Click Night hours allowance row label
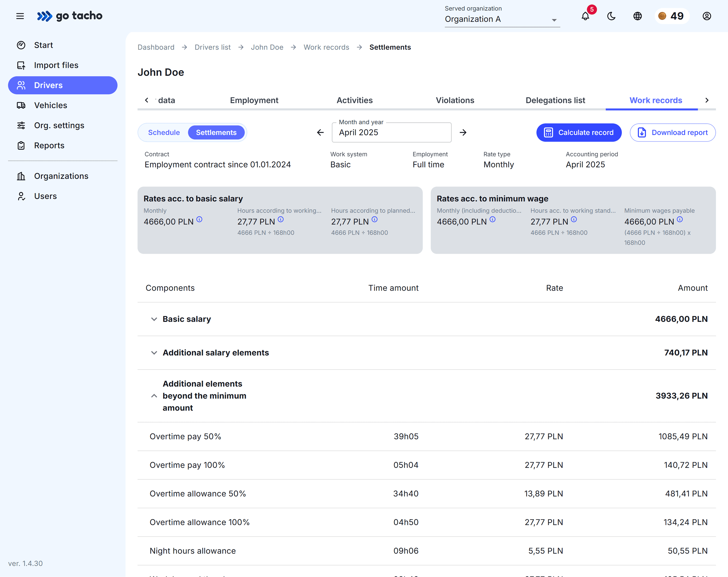This screenshot has height=577, width=728. (193, 551)
